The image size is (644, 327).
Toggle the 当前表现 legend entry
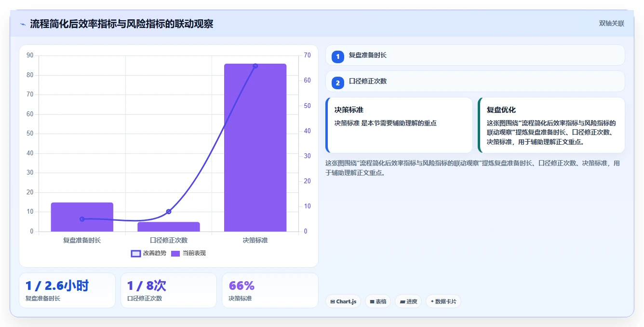[188, 253]
